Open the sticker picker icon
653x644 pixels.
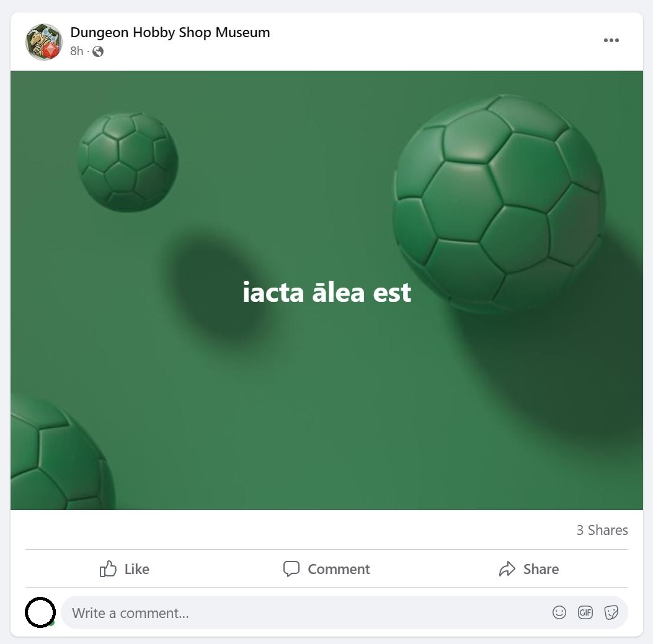pyautogui.click(x=611, y=612)
